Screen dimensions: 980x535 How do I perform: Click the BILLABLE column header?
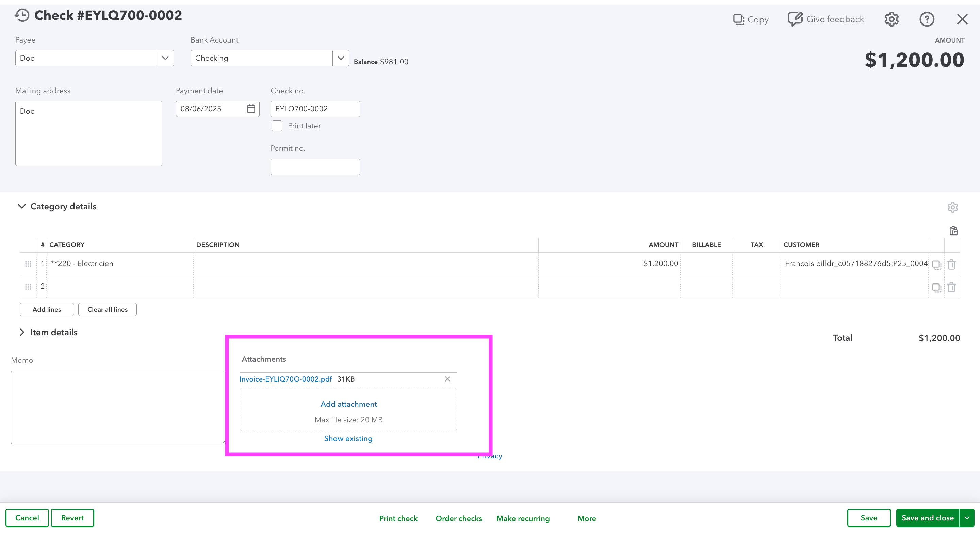point(706,245)
